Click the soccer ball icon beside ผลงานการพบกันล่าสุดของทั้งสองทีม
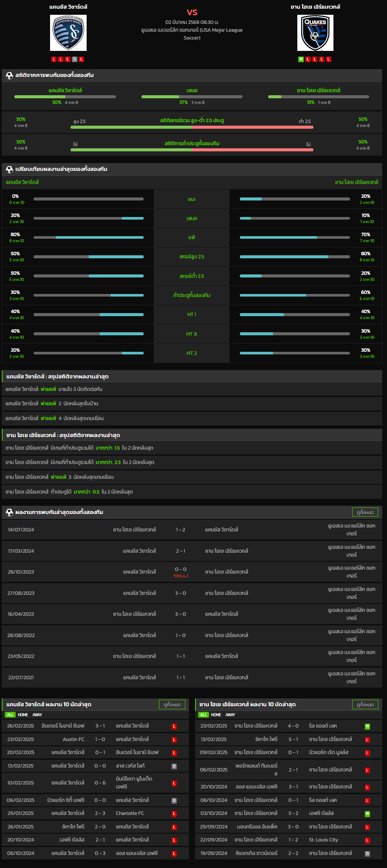 tap(9, 512)
